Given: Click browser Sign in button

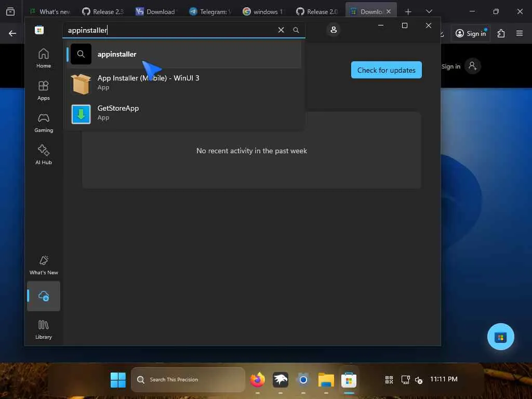Looking at the screenshot, I should (x=471, y=33).
